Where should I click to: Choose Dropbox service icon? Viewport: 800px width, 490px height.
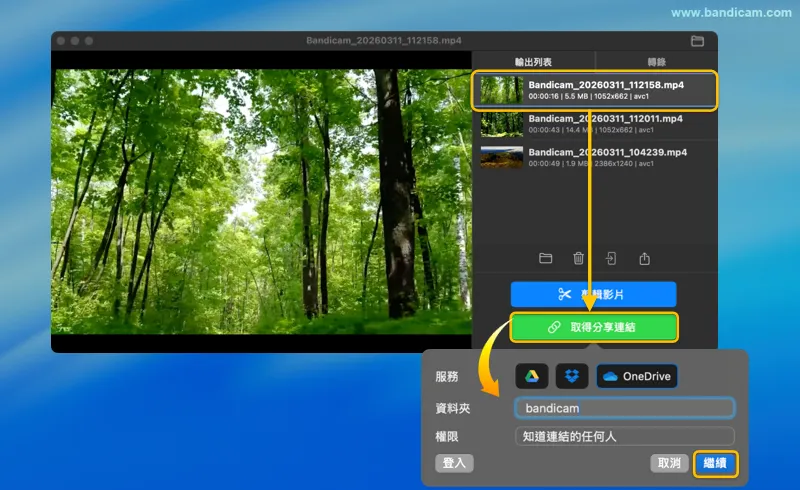571,376
